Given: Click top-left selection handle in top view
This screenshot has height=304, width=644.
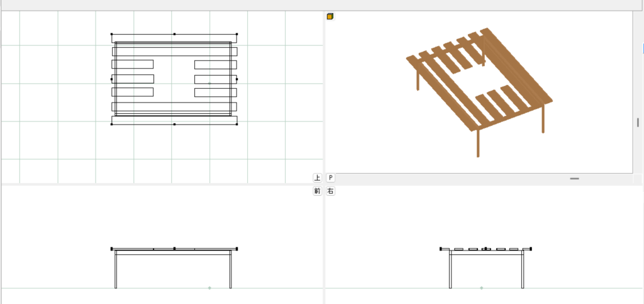Looking at the screenshot, I should click(112, 35).
